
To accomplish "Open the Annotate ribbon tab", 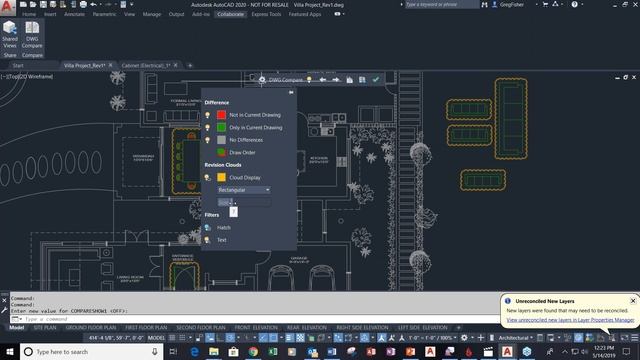I will pos(74,14).
